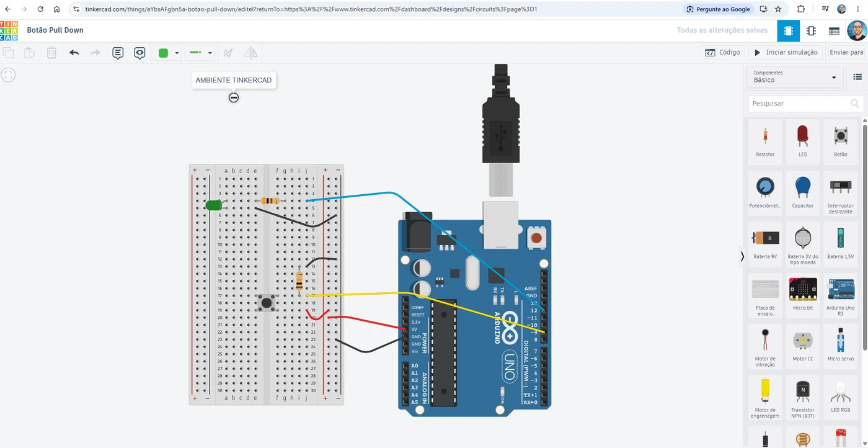Select the micro:bit component
Viewport: 868px width, 448px height.
tap(803, 295)
